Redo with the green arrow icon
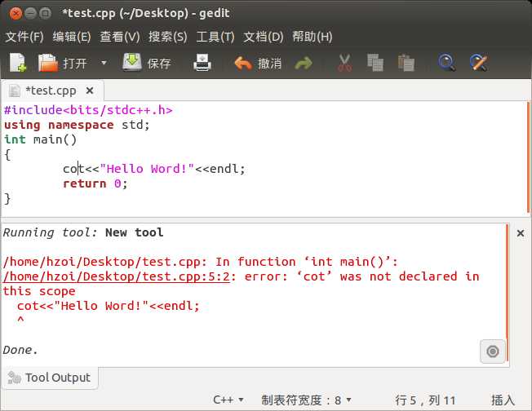The width and height of the screenshot is (532, 411). click(x=304, y=64)
